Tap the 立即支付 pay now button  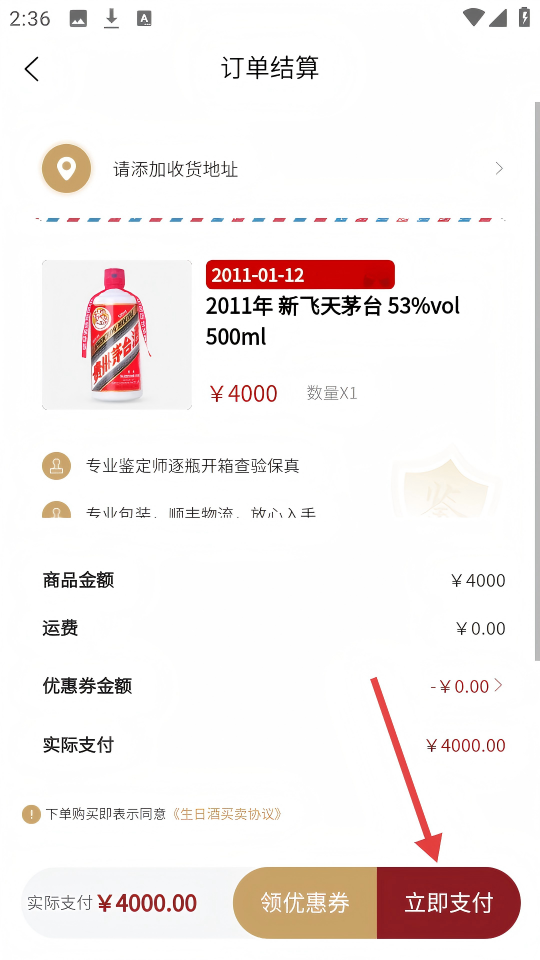[x=449, y=902]
